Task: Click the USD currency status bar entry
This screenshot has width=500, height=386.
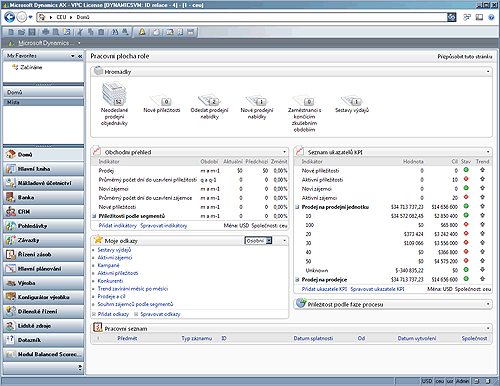Action: click(427, 381)
